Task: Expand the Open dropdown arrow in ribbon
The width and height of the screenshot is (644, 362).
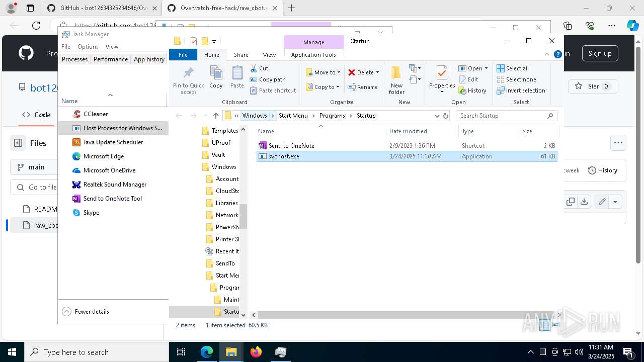Action: coord(486,68)
